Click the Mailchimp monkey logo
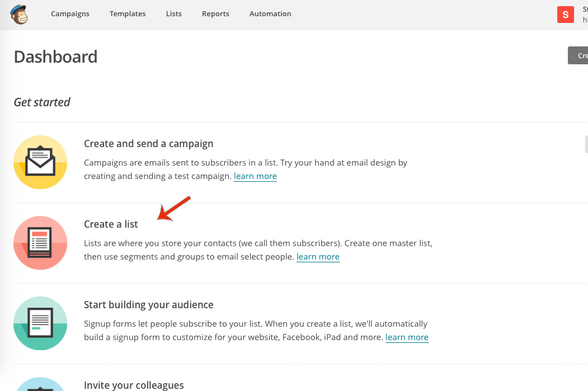The height and width of the screenshot is (391, 588). 19,14
